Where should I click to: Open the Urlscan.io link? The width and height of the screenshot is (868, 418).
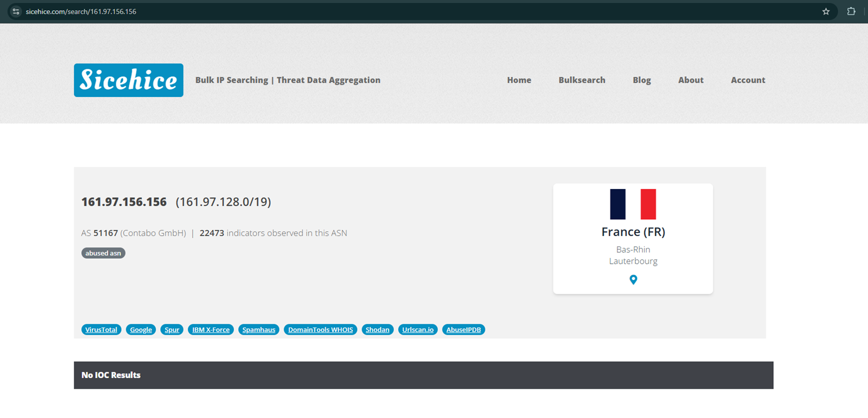coord(418,330)
